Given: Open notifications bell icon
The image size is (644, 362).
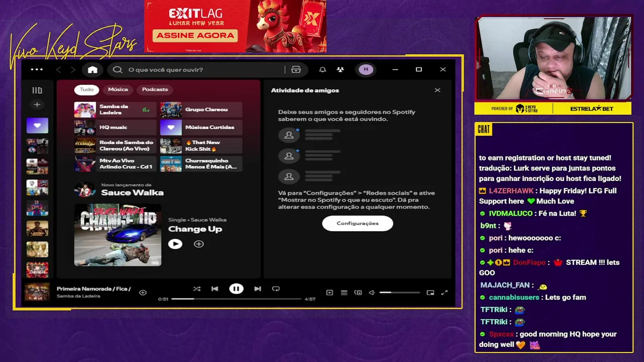Looking at the screenshot, I should (323, 69).
